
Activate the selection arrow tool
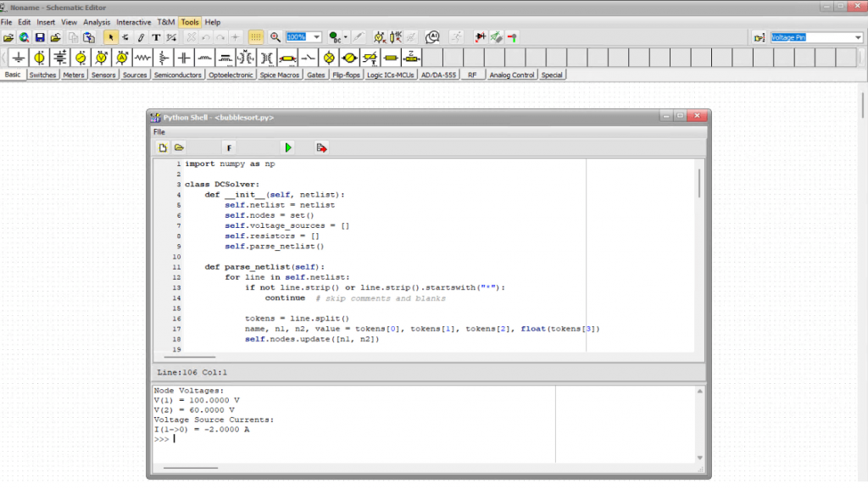pos(110,37)
